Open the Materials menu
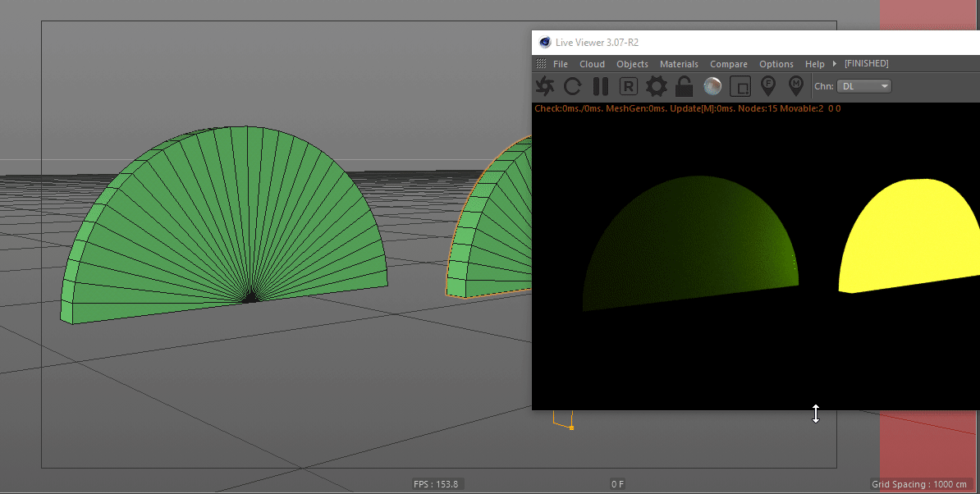980x494 pixels. (x=679, y=64)
